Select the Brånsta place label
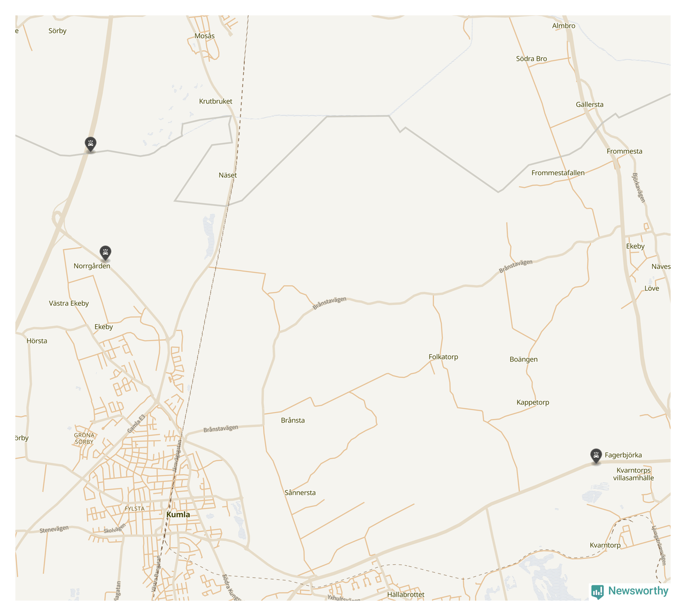 point(293,420)
